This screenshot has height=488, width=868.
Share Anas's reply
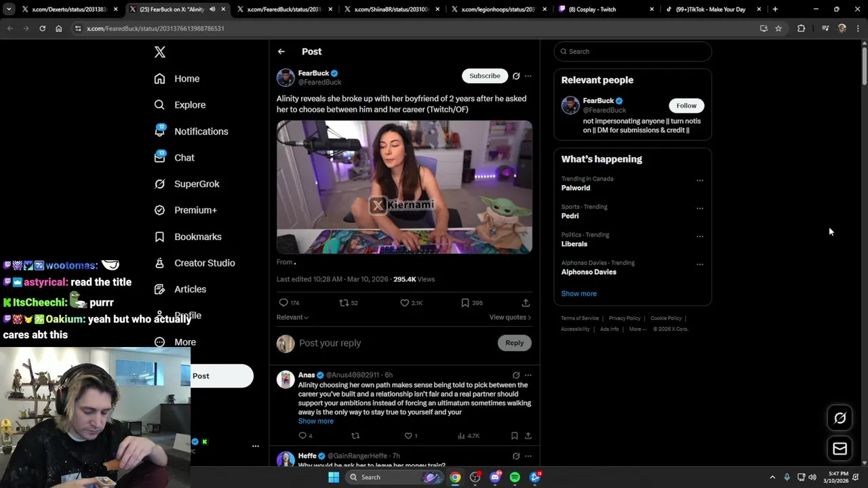pos(528,436)
